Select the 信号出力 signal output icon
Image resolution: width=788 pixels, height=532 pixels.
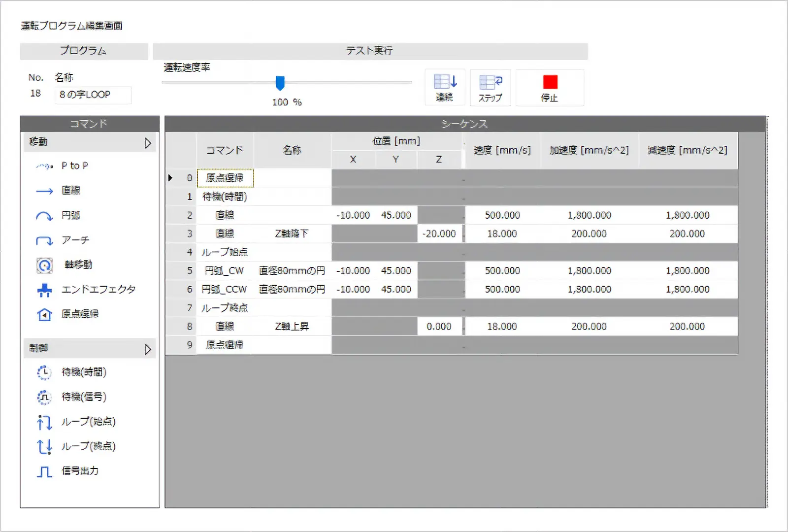pos(44,472)
